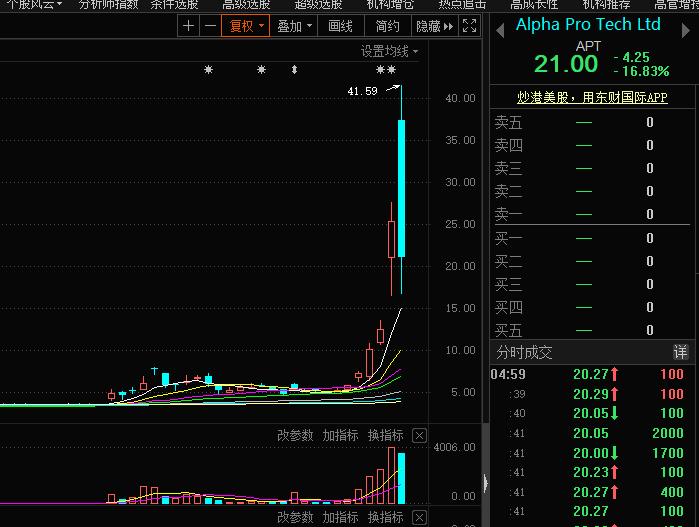Toggle fullscreen chart view icon
699x527 pixels.
tap(469, 26)
